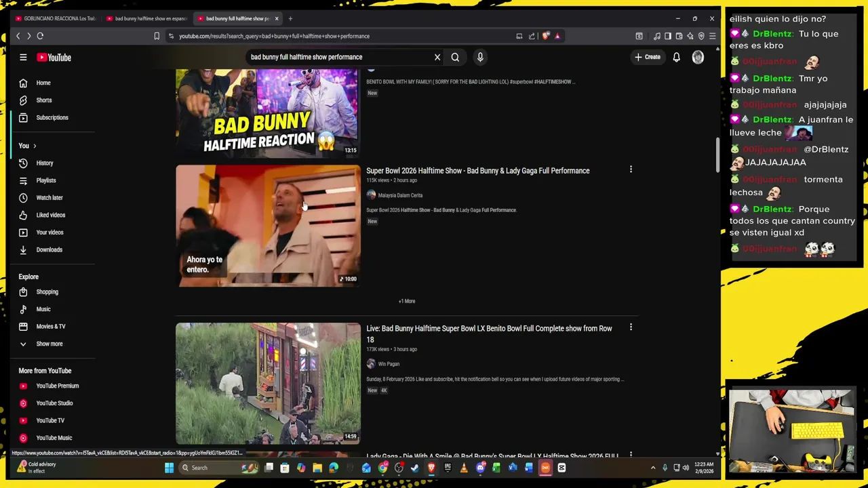Open the YouTube hamburger guide menu
868x488 pixels.
(23, 58)
